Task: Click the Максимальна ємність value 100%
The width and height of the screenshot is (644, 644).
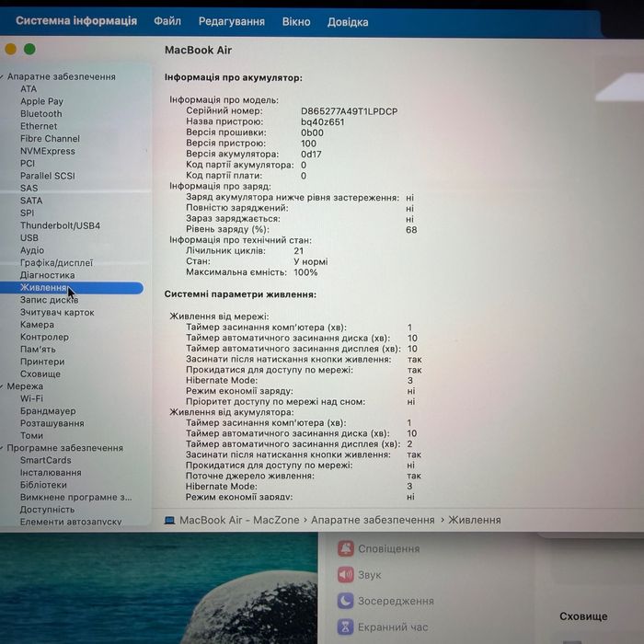Action: pyautogui.click(x=305, y=272)
